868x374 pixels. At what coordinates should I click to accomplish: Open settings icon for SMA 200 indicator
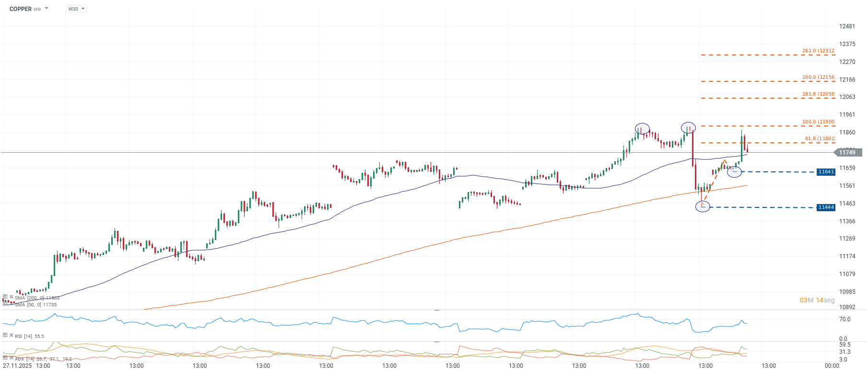[x=5, y=297]
